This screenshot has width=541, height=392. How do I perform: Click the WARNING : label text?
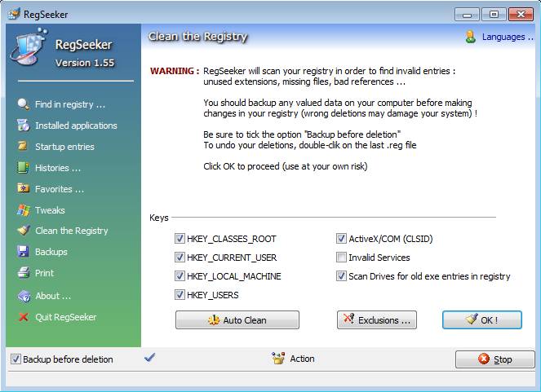(175, 71)
